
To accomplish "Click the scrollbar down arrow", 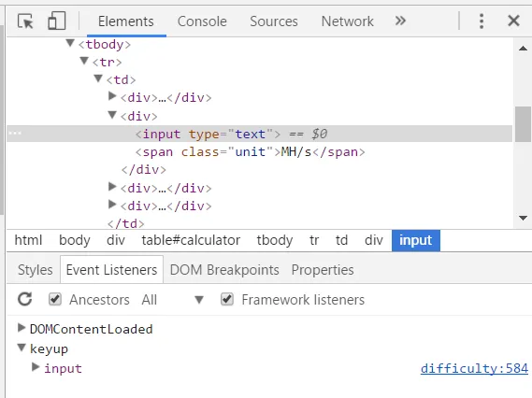I will [x=523, y=218].
